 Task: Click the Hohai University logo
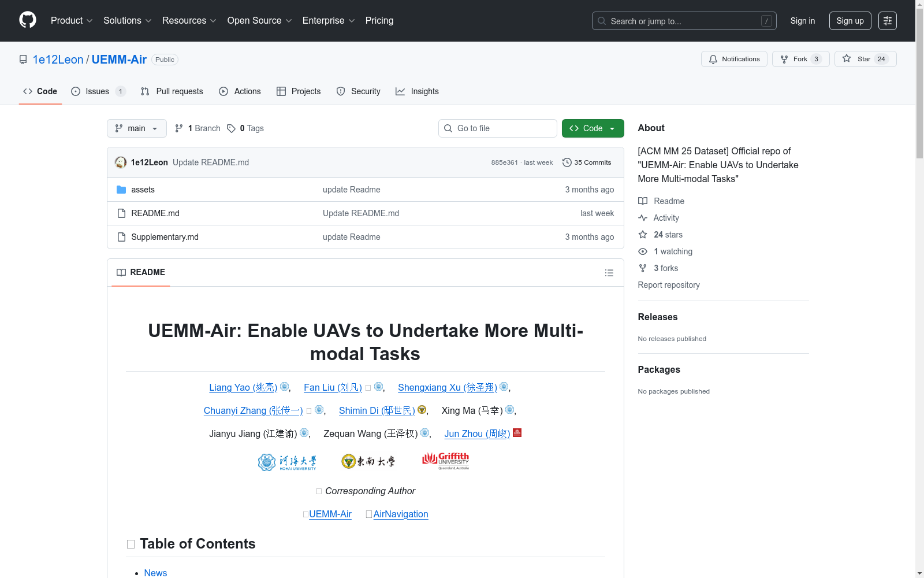(x=287, y=462)
